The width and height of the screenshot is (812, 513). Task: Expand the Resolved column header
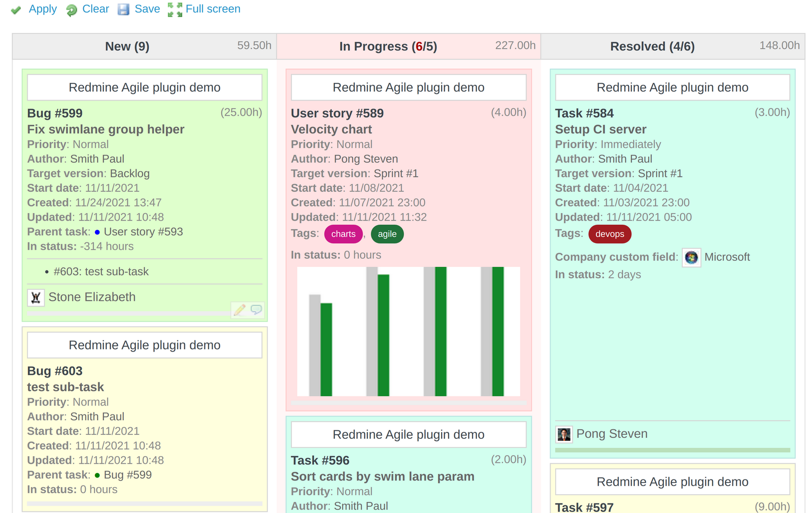point(652,46)
